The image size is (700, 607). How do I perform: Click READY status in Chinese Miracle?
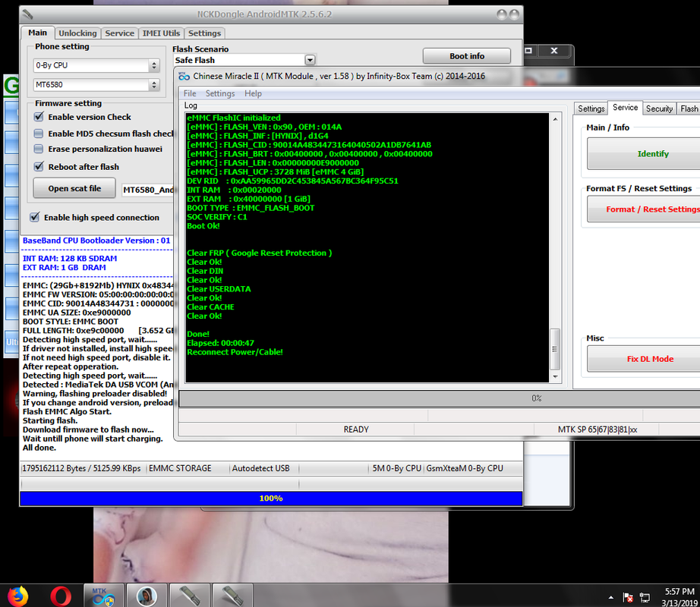point(356,429)
